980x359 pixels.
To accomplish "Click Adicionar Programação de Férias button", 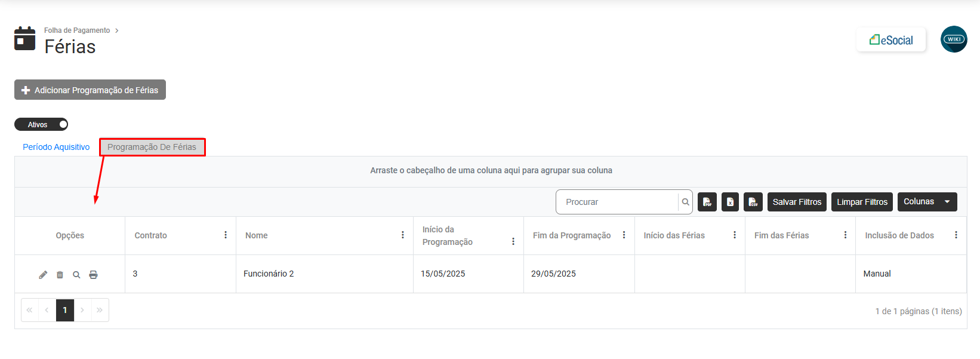I will pyautogui.click(x=90, y=90).
